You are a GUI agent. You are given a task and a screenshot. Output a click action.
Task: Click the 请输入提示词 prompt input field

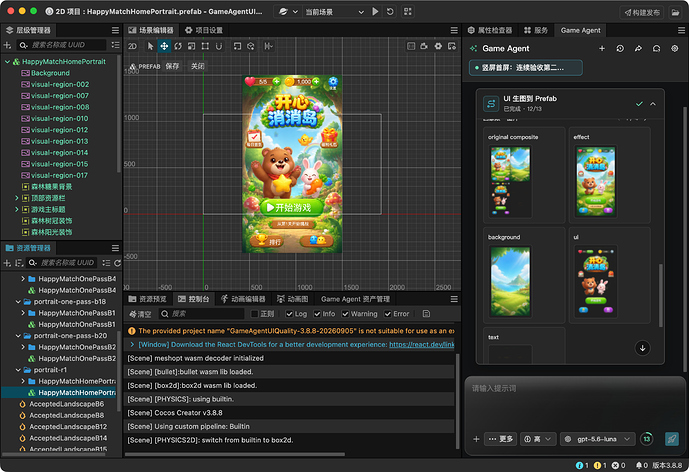[x=575, y=404]
